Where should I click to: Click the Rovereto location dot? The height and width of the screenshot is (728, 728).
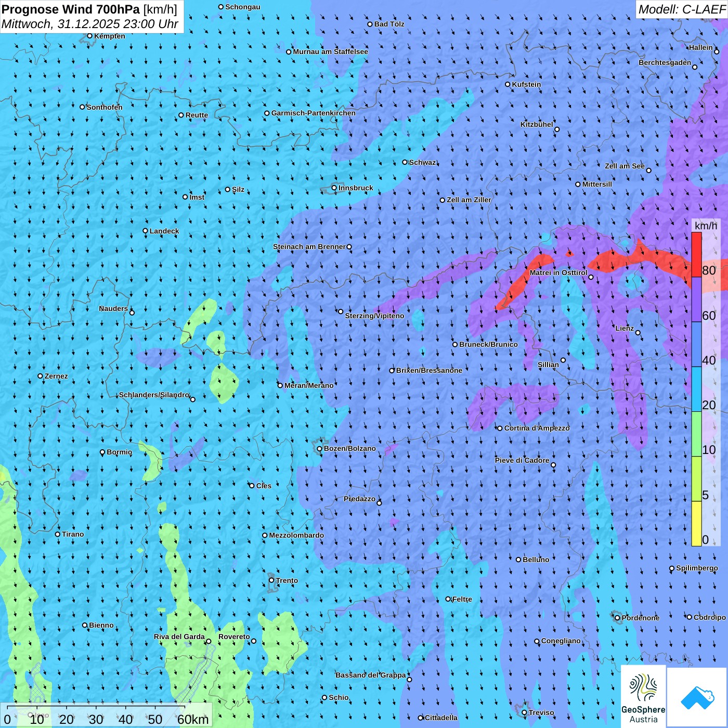coord(254,641)
